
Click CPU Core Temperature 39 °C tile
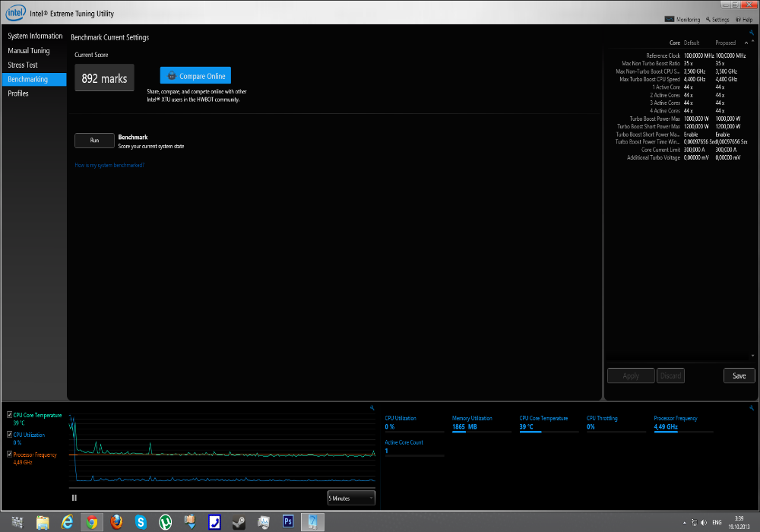tap(549, 423)
